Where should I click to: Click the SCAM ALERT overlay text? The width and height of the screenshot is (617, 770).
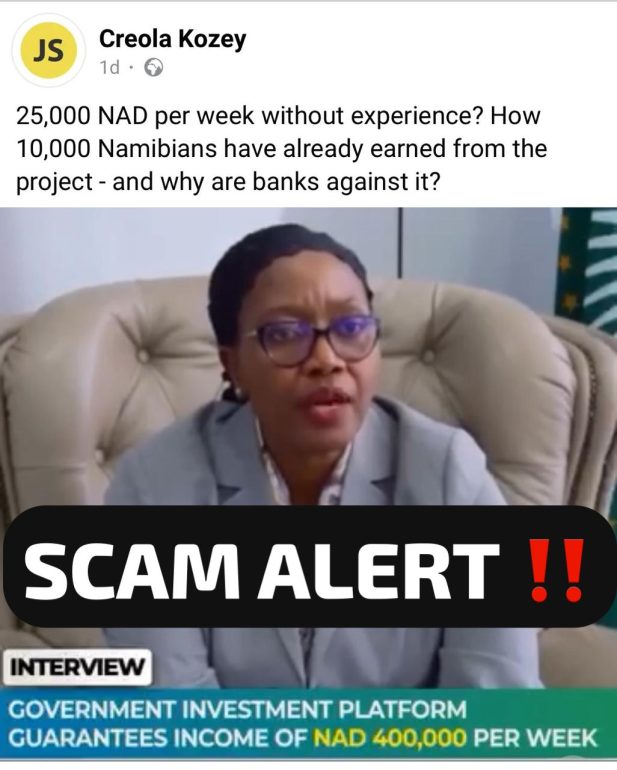261,571
